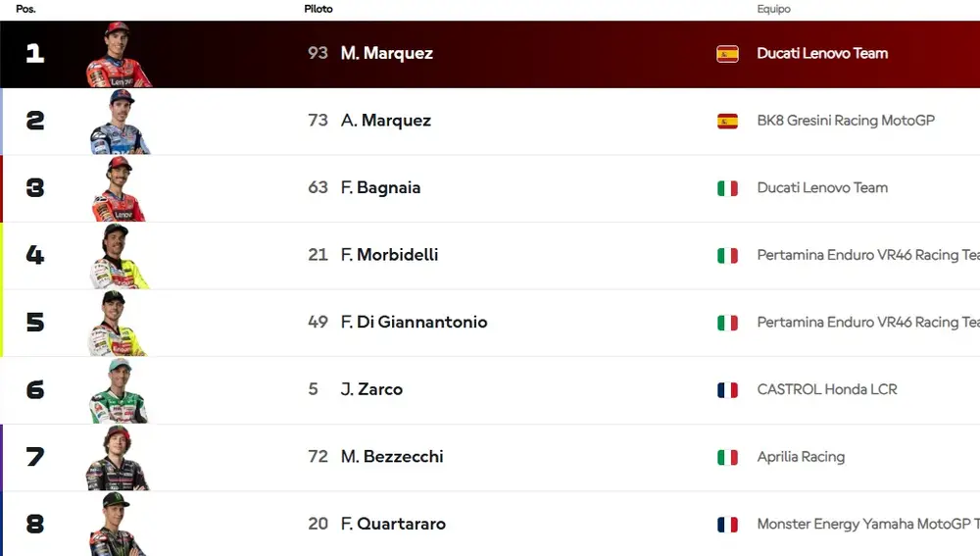Open M. Marquez rider photo
This screenshot has width=980, height=556.
coord(119,54)
